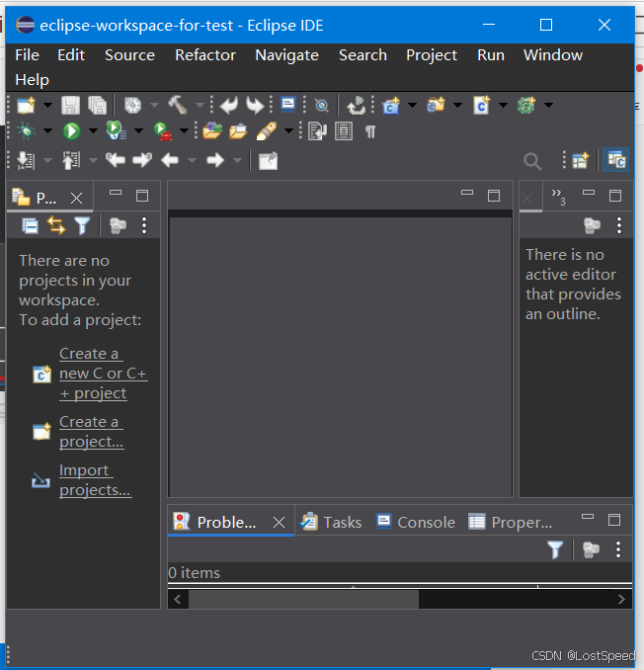Viewport: 644px width, 670px height.
Task: Click the Debug bug icon
Action: tap(26, 130)
